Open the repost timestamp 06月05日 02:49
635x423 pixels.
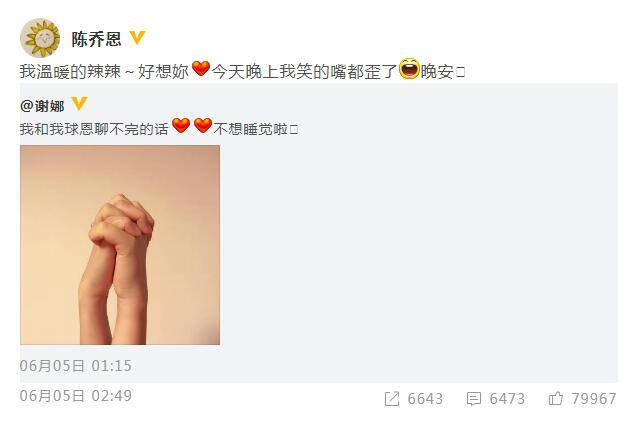[x=75, y=396]
